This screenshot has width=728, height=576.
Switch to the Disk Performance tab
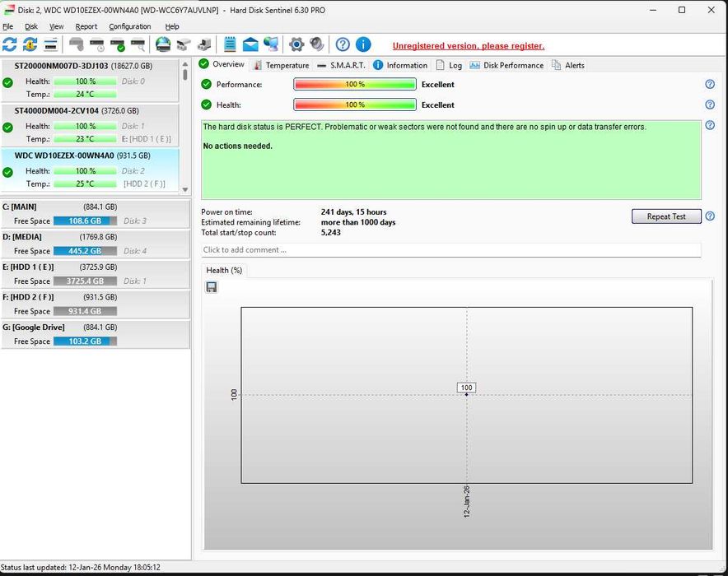pos(506,65)
